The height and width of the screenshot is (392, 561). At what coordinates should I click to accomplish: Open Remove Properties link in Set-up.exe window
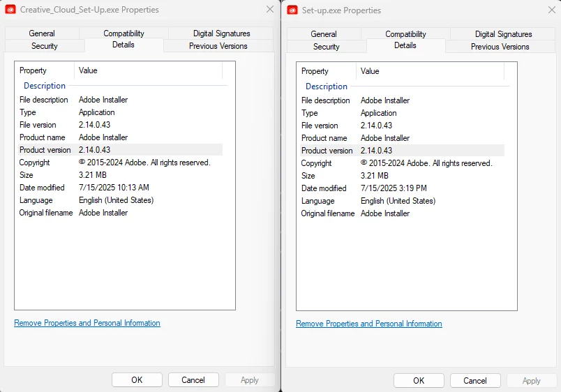pos(369,324)
